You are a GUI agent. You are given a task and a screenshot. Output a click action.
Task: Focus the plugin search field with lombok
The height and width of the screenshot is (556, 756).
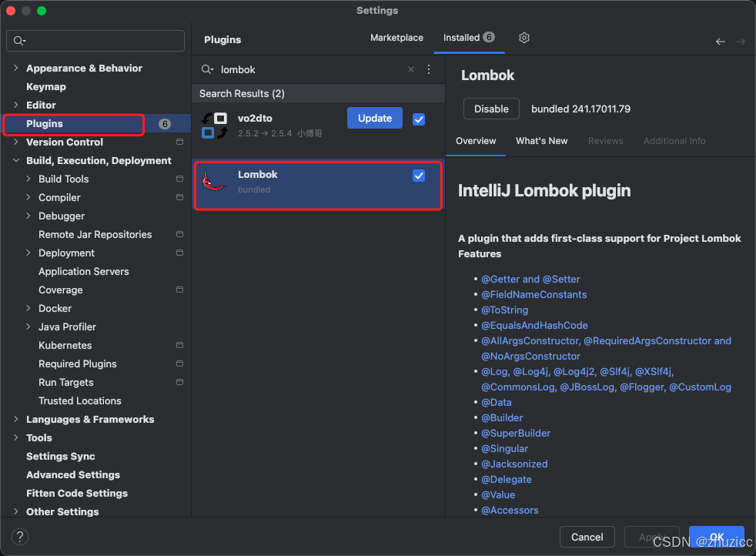click(x=309, y=69)
